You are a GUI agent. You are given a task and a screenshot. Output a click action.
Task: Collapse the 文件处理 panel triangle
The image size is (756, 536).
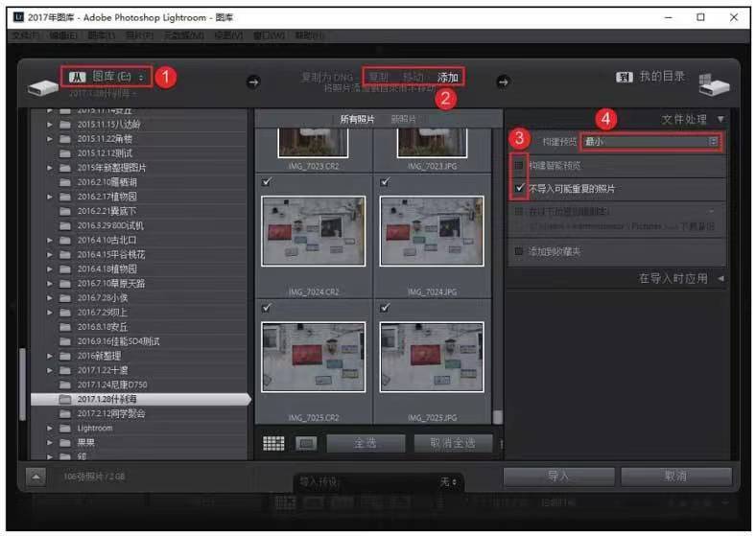click(721, 119)
